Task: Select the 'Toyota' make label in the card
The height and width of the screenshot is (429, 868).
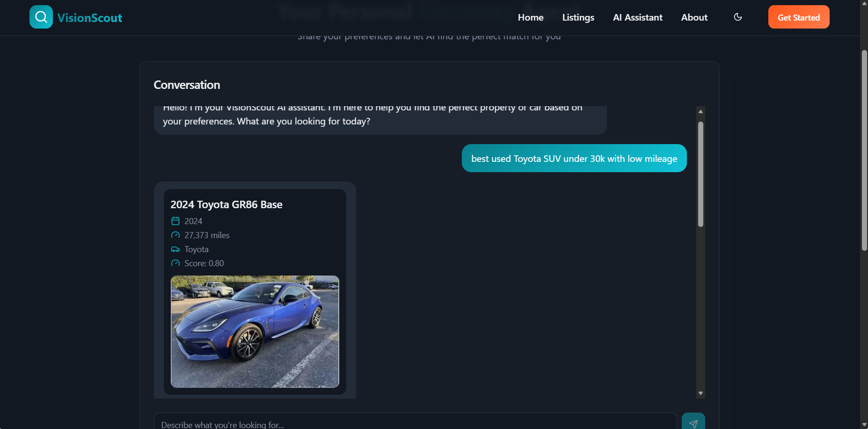Action: 197,249
